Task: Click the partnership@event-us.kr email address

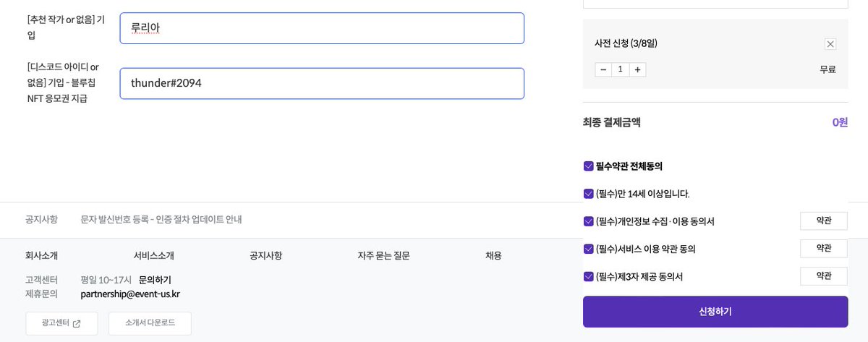Action: [130, 294]
